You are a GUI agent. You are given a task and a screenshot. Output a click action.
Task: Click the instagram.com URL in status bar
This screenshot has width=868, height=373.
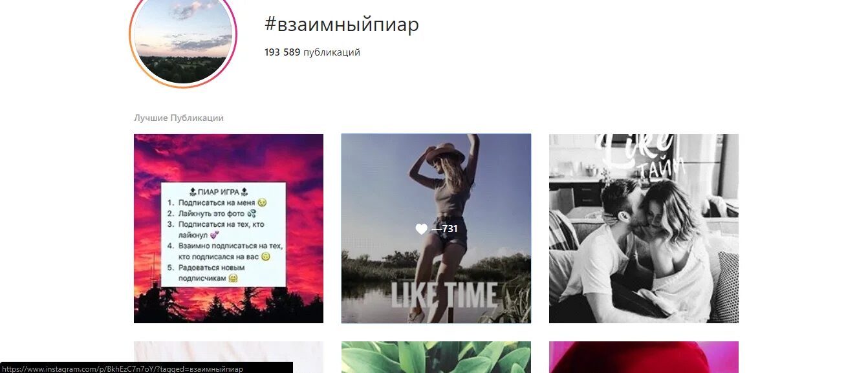(123, 368)
